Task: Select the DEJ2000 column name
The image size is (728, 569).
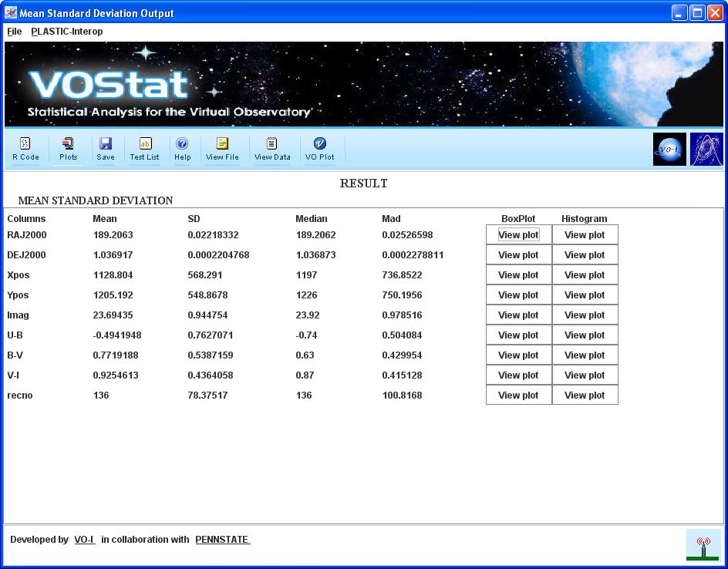Action: (26, 254)
